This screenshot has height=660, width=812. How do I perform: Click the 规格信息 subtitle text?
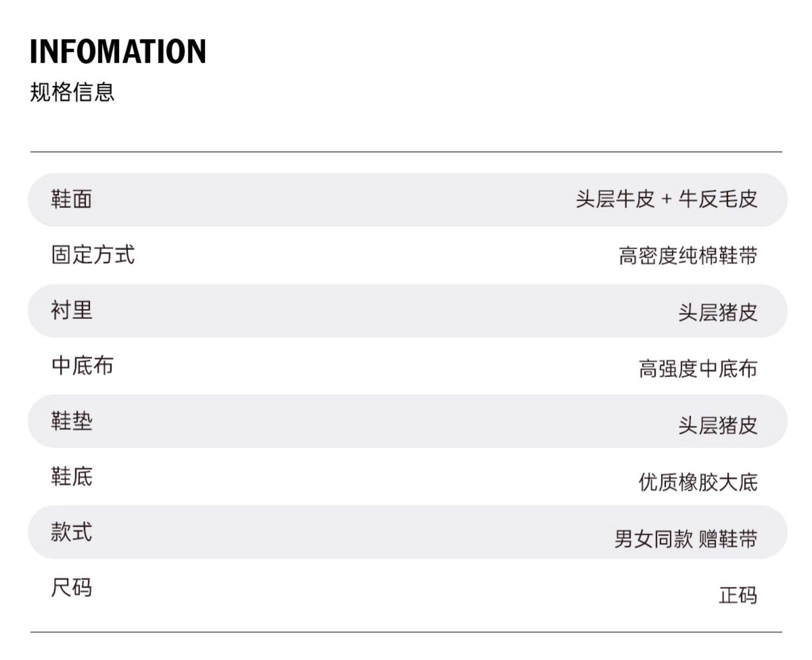coord(72,92)
